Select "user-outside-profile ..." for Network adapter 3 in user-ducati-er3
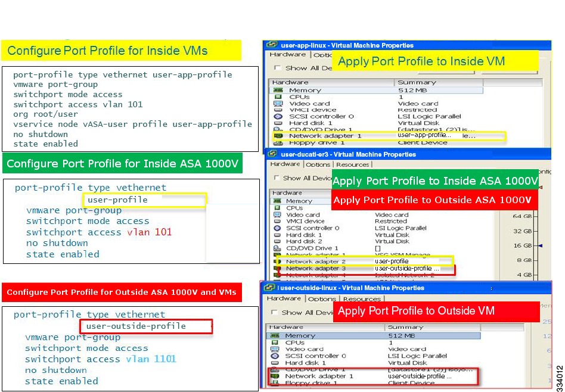The image size is (565, 392). [407, 269]
